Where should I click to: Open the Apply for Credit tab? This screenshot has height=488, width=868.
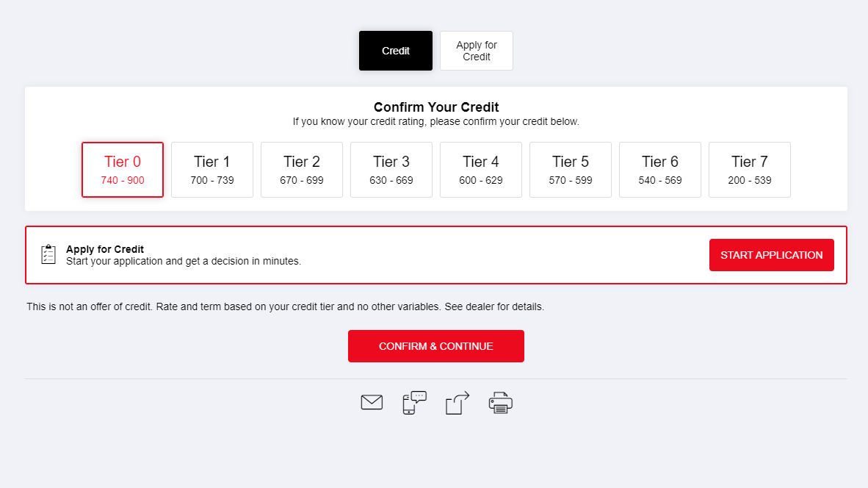[477, 51]
